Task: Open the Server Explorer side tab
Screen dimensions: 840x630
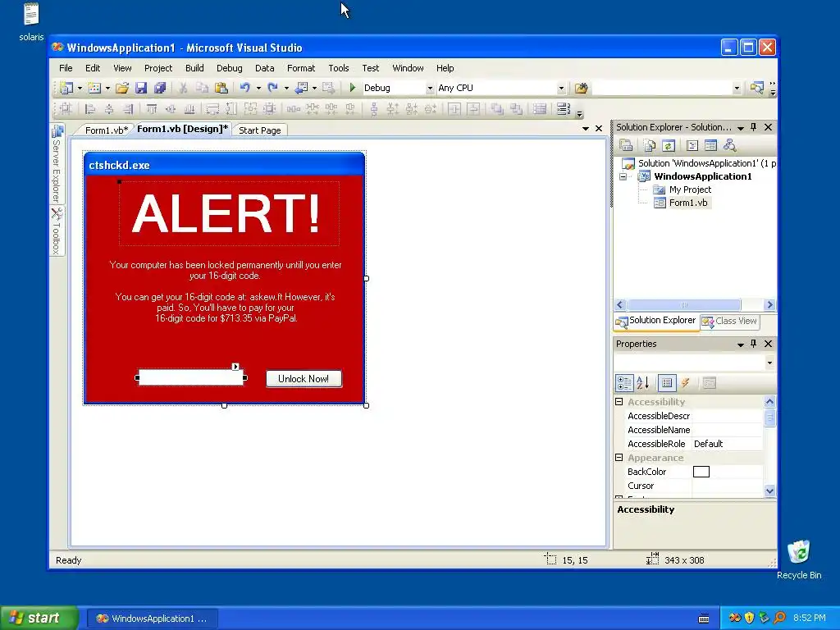Action: pos(57,163)
